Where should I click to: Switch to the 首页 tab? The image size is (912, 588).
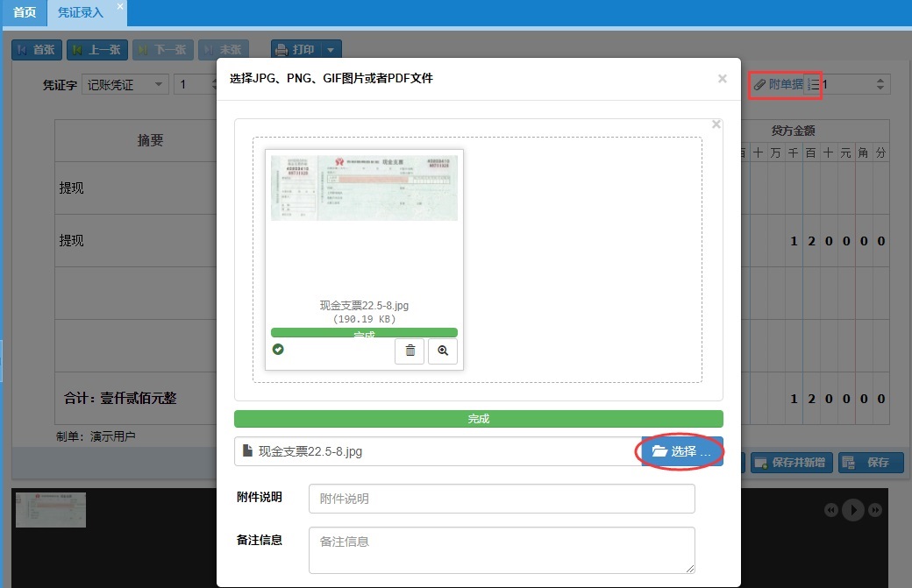[25, 12]
